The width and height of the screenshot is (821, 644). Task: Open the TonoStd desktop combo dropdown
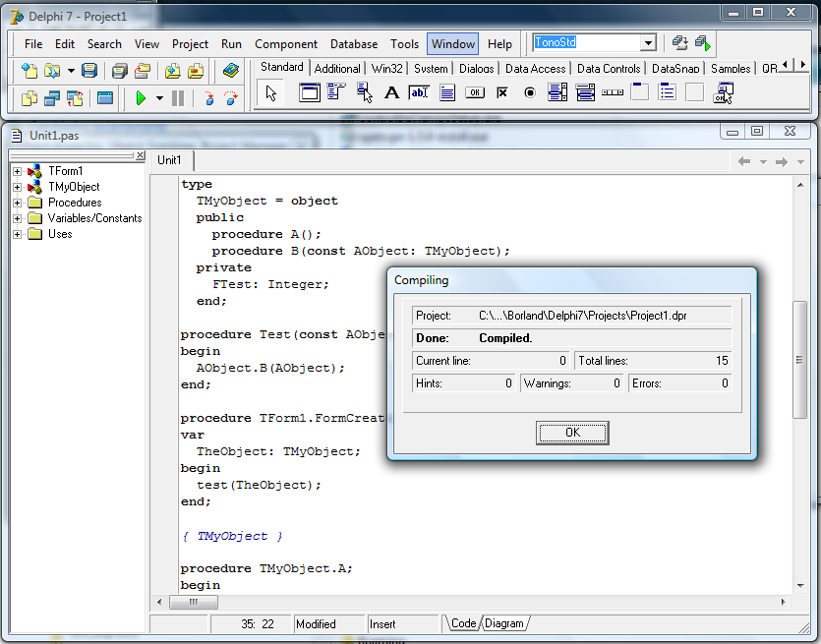[648, 42]
